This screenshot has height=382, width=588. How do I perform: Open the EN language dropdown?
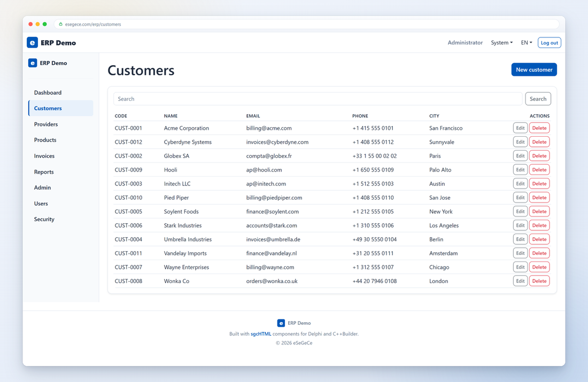pos(527,43)
